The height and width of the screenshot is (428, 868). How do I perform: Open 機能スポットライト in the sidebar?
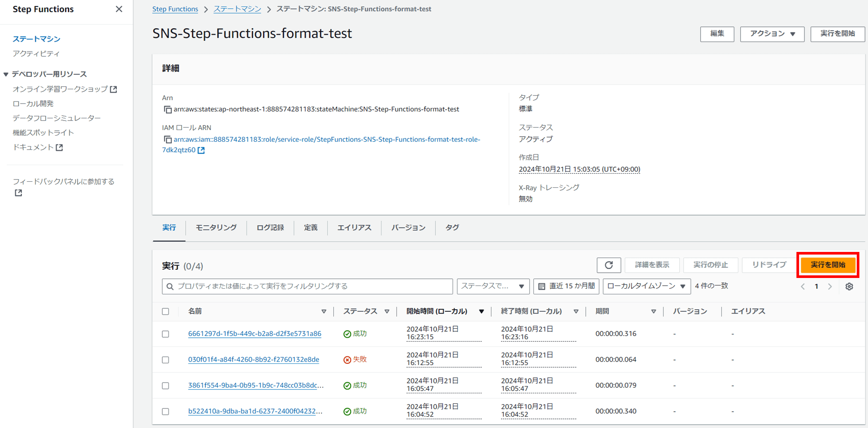tap(43, 133)
